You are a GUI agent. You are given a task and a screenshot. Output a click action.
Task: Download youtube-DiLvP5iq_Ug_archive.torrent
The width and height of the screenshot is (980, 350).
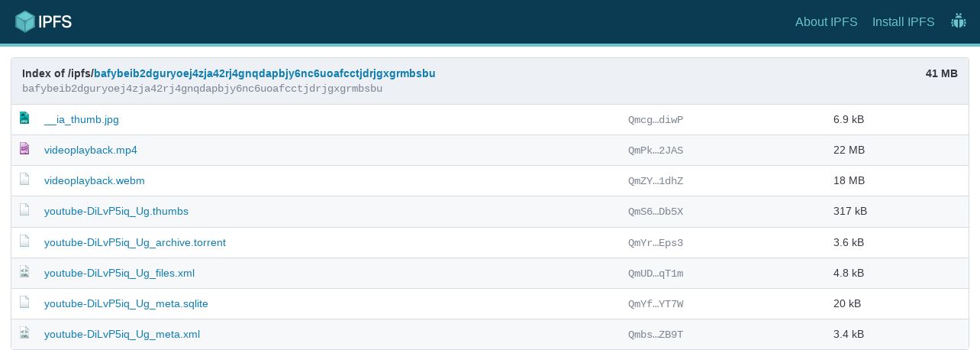coord(135,242)
